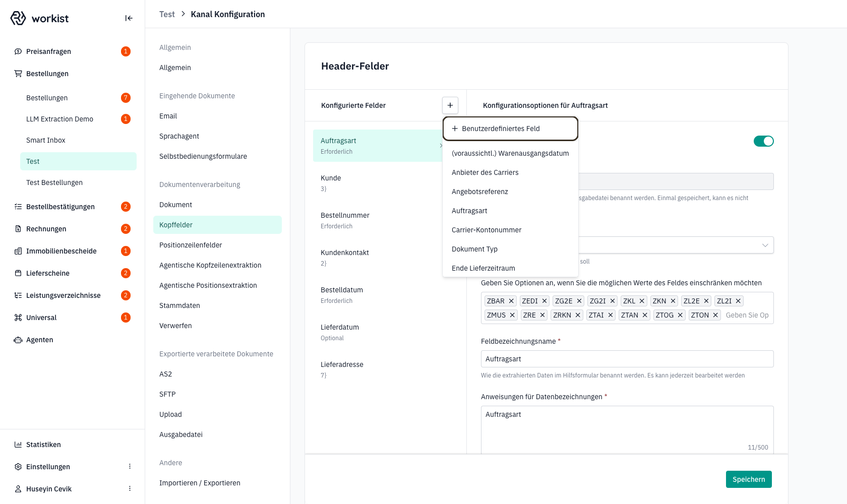Remove the ZBAR option tag

point(511,301)
